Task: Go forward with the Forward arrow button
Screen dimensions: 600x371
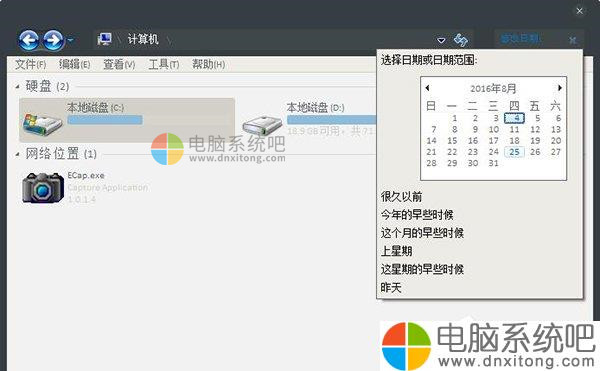Action: [x=53, y=40]
